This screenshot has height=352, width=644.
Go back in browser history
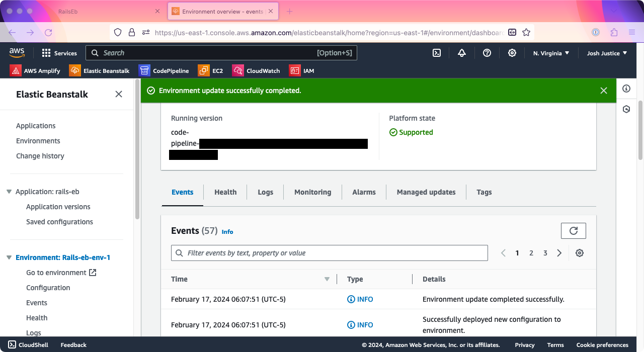(12, 32)
